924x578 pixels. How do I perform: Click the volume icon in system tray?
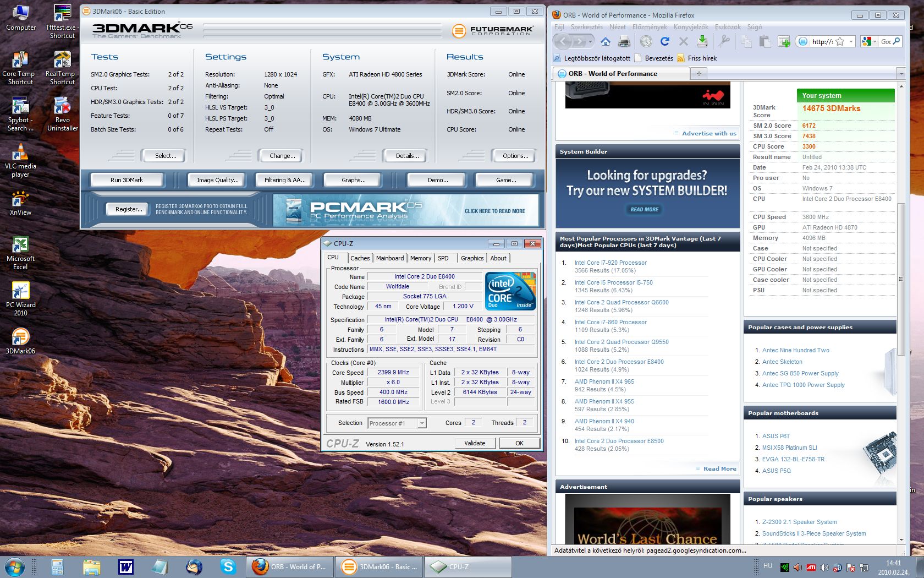[824, 567]
